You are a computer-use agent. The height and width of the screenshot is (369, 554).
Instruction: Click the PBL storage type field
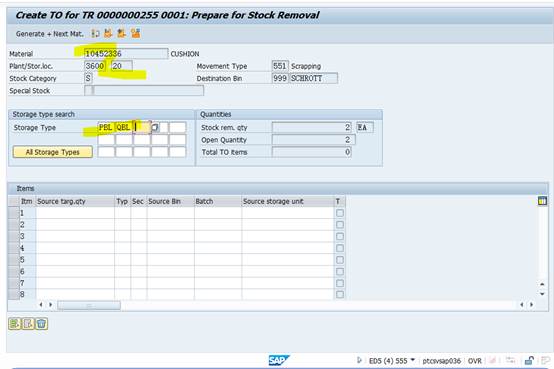point(106,127)
